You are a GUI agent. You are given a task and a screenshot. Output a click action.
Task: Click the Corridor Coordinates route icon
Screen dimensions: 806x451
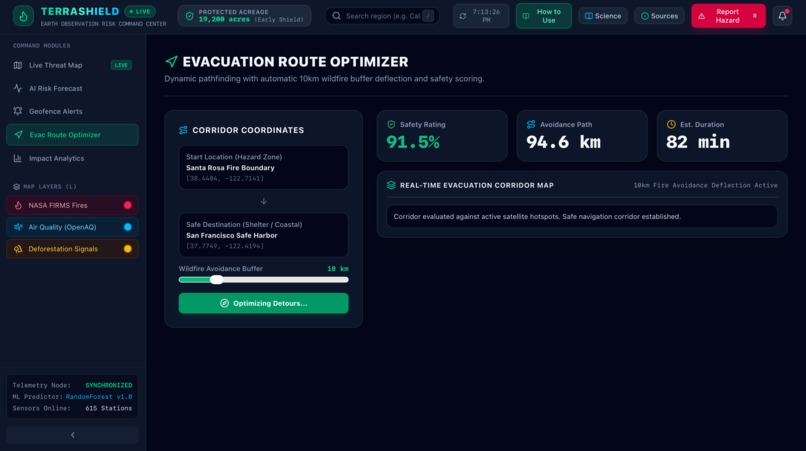(x=183, y=130)
